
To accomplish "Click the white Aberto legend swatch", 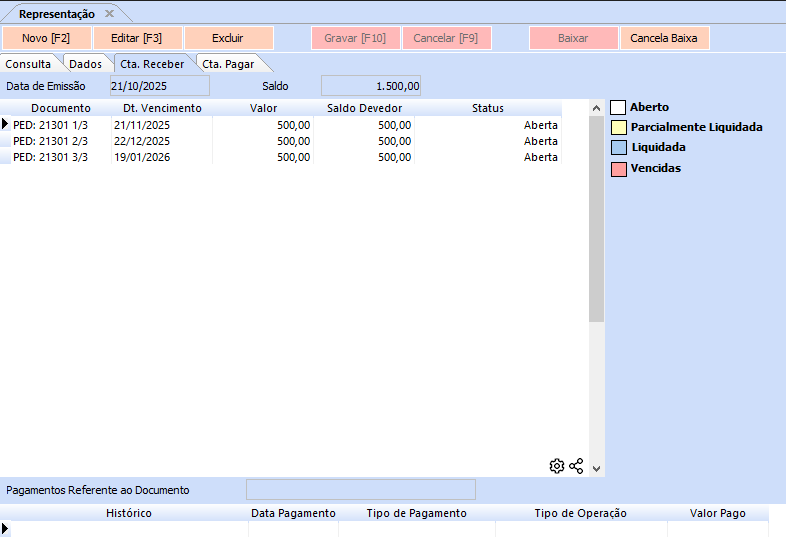I will (x=618, y=107).
